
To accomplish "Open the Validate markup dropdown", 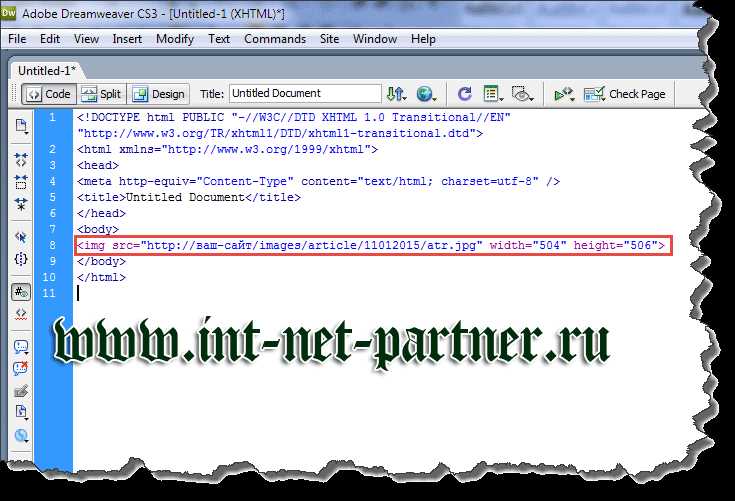I will (564, 94).
